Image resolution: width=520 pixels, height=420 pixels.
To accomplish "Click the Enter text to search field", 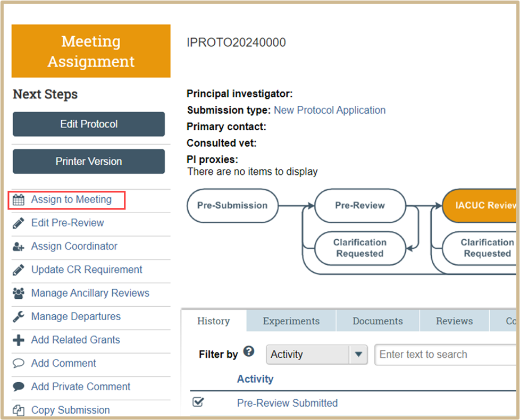I will [x=446, y=355].
